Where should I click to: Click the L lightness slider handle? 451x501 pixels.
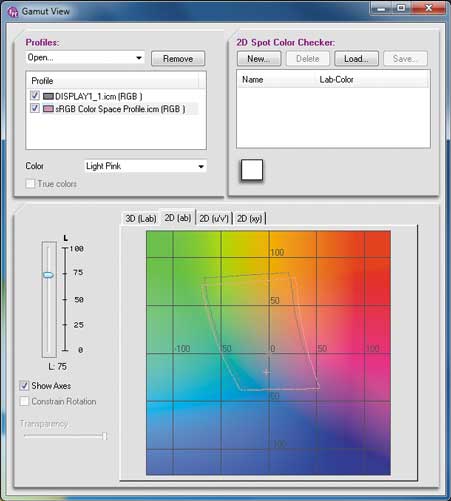(x=48, y=275)
